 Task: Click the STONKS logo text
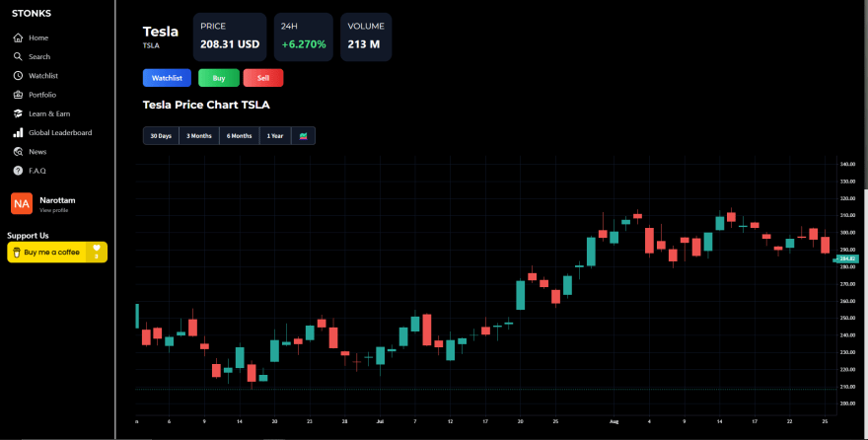coord(32,13)
